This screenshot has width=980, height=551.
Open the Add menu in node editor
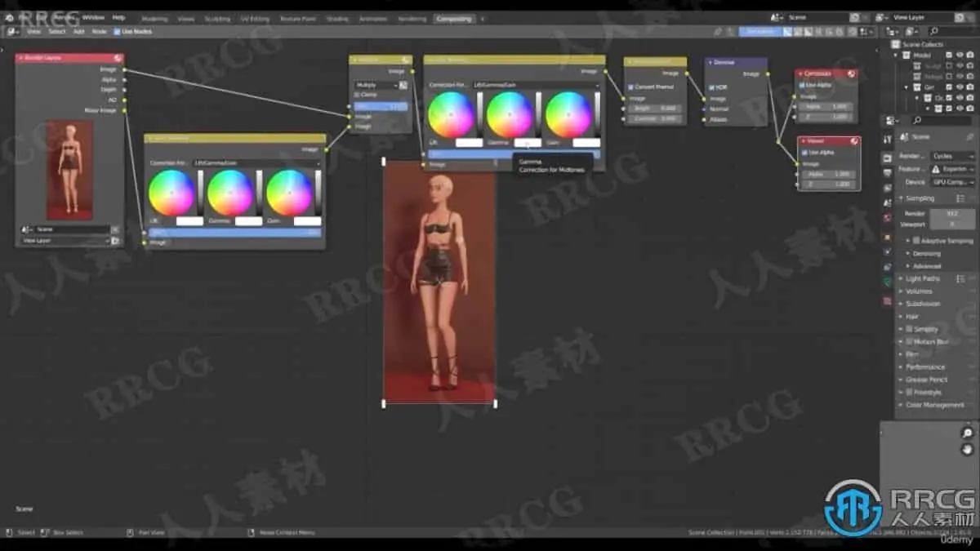(x=79, y=31)
